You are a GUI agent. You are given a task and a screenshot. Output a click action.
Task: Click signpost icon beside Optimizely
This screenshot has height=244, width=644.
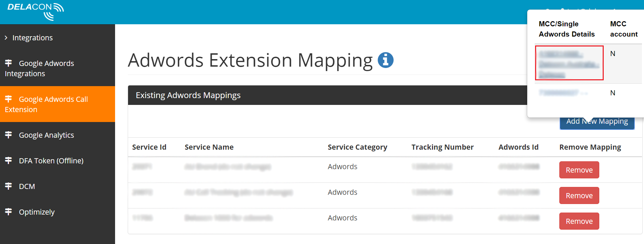[x=9, y=212]
